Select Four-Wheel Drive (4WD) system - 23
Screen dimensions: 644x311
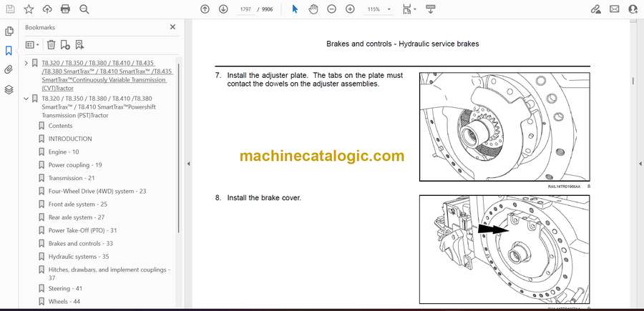[97, 191]
